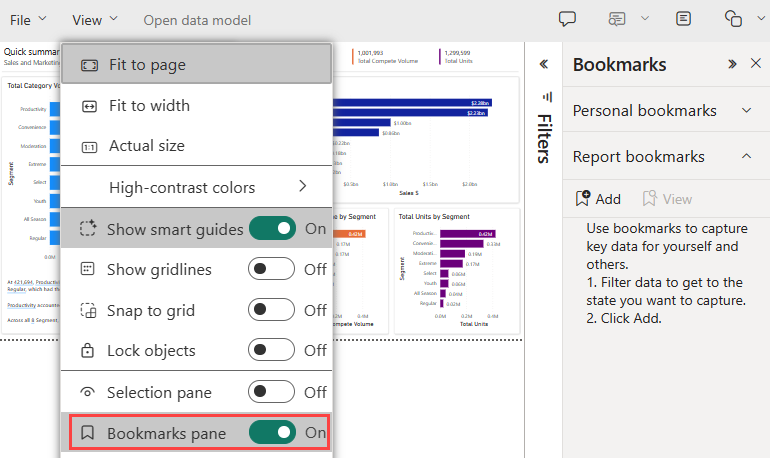Enable the Show gridlines toggle

(271, 269)
